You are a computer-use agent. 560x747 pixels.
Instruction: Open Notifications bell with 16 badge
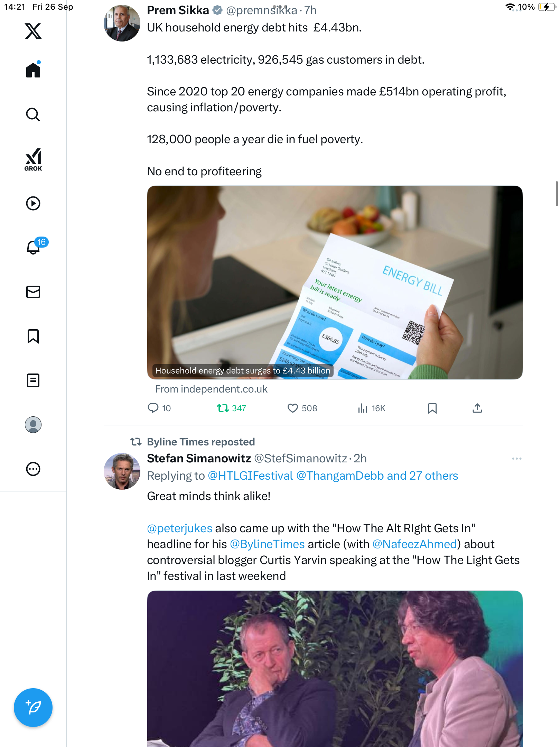pyautogui.click(x=34, y=247)
